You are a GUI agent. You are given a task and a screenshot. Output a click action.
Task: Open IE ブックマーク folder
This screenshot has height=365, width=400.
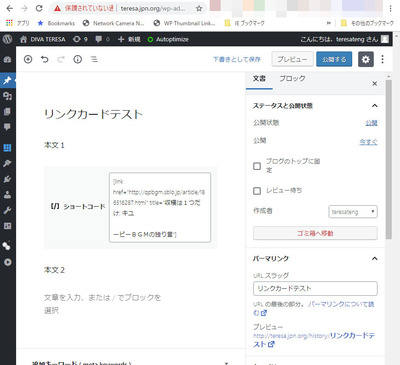coord(244,23)
